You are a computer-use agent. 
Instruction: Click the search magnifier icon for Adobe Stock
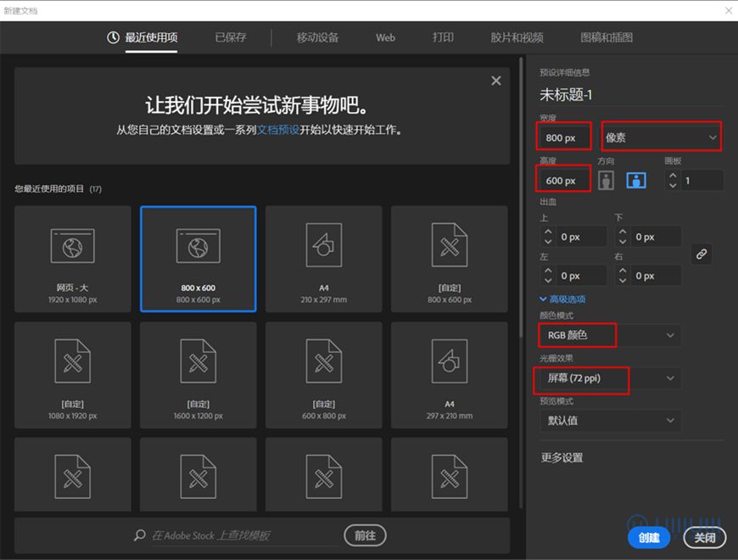[x=139, y=535]
